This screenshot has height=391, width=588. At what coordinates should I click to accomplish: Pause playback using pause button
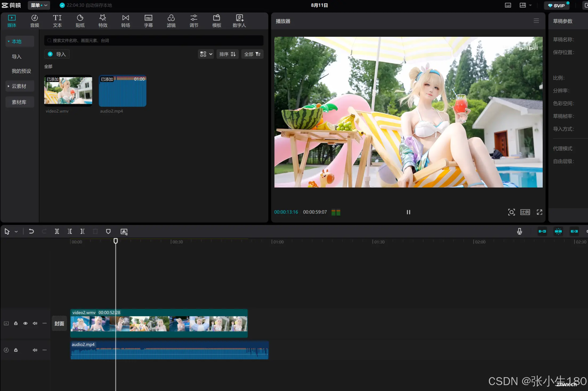click(408, 212)
